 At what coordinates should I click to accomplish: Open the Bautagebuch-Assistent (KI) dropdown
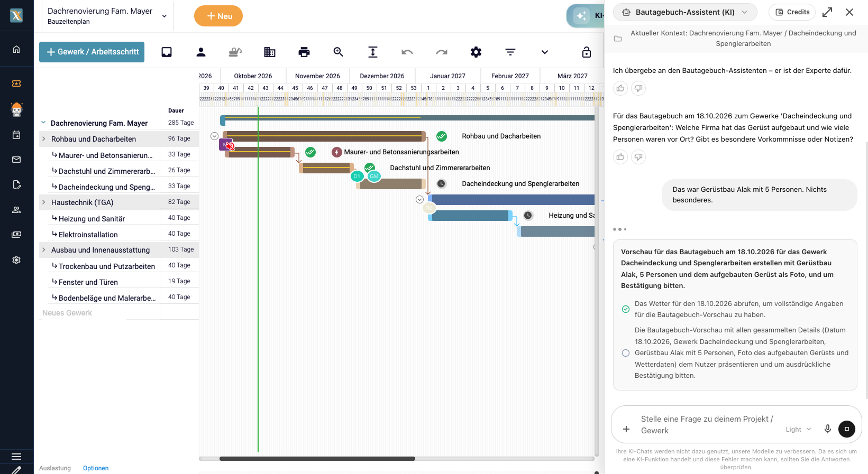pyautogui.click(x=685, y=12)
